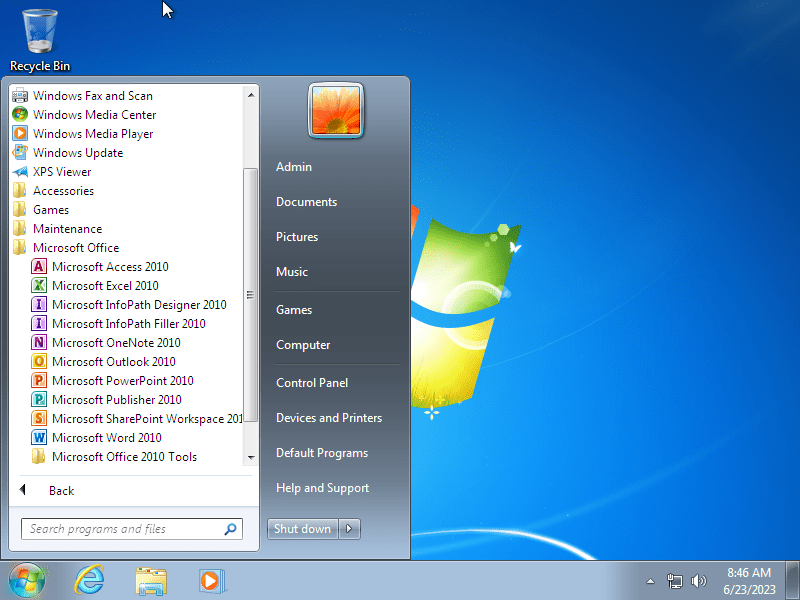Screen dimensions: 800x600
Task: Open Windows Media Player from program list
Action: tap(93, 134)
